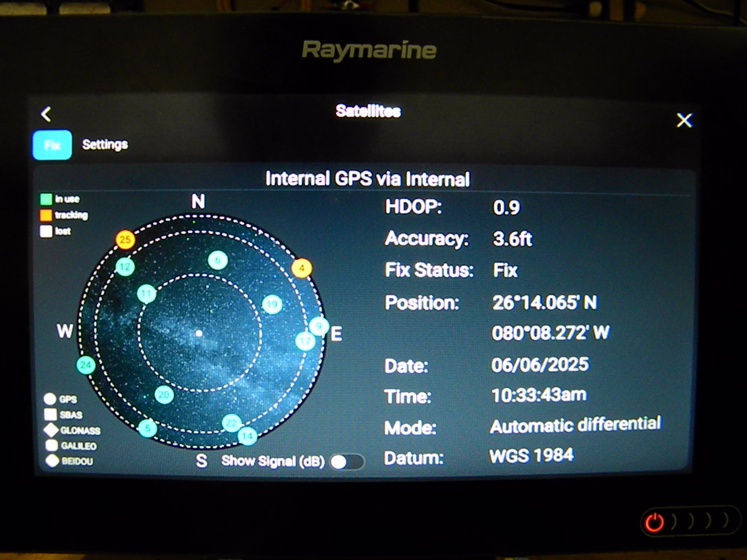This screenshot has width=747, height=560.
Task: Open the Settings tab
Action: pos(105,144)
